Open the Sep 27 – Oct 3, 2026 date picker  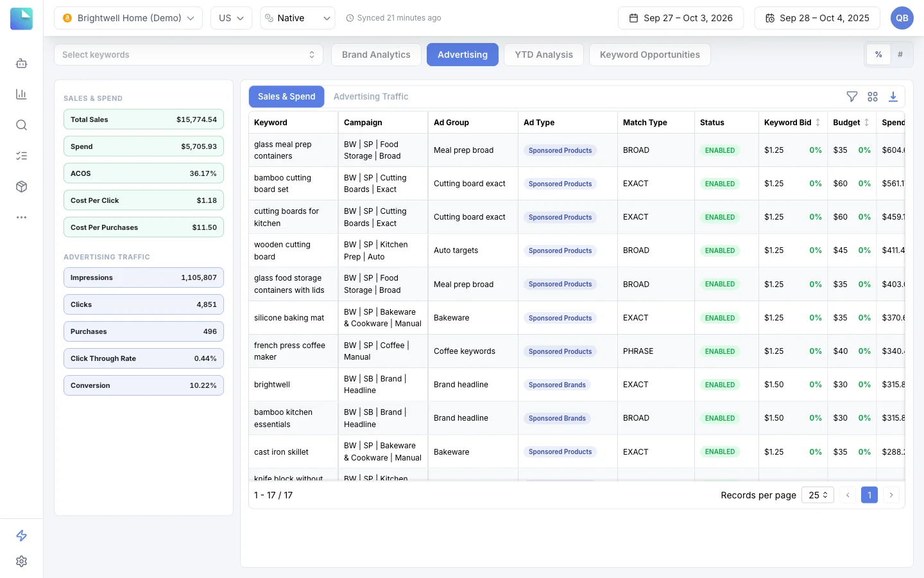coord(681,18)
